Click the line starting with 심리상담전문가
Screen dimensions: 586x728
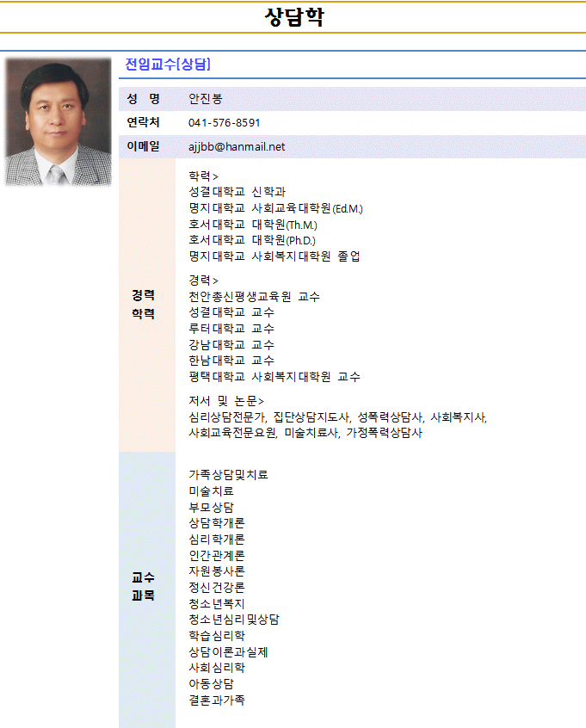337,417
